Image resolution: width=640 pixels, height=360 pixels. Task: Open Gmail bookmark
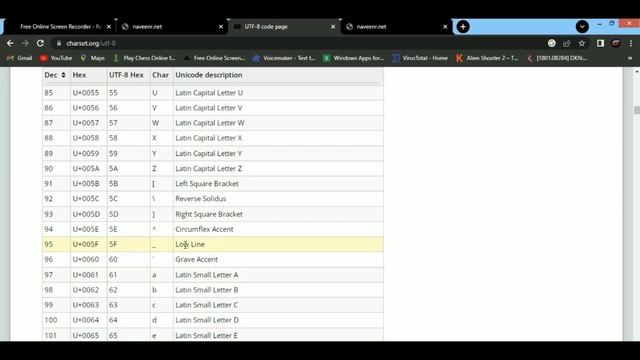(x=19, y=58)
